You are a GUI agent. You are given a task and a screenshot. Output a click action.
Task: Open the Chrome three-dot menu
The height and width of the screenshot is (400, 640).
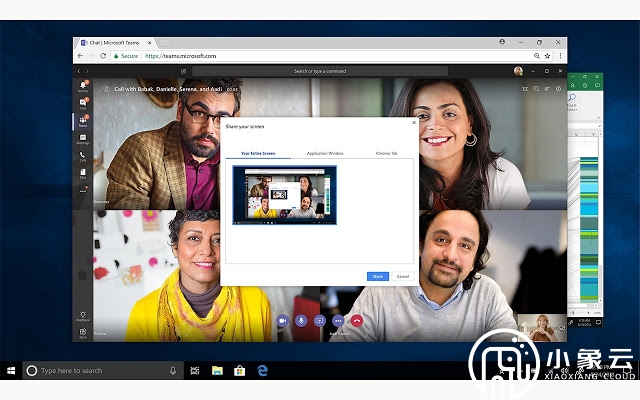[560, 56]
